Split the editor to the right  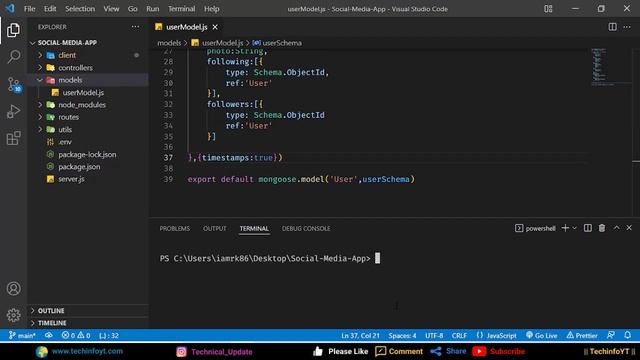point(612,27)
